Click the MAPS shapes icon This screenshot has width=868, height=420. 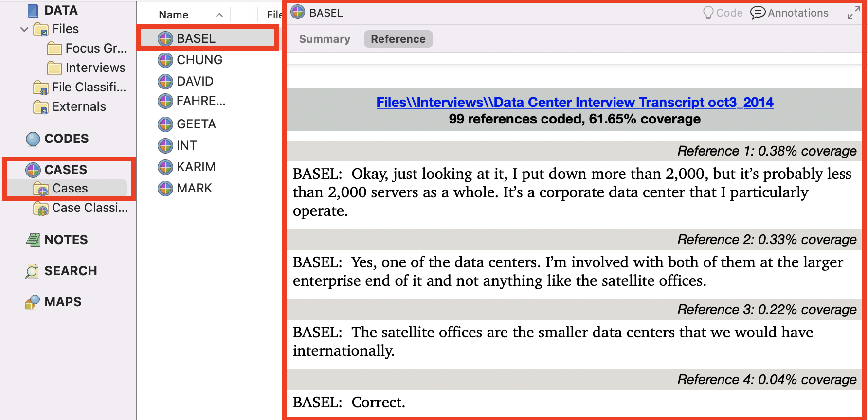32,302
